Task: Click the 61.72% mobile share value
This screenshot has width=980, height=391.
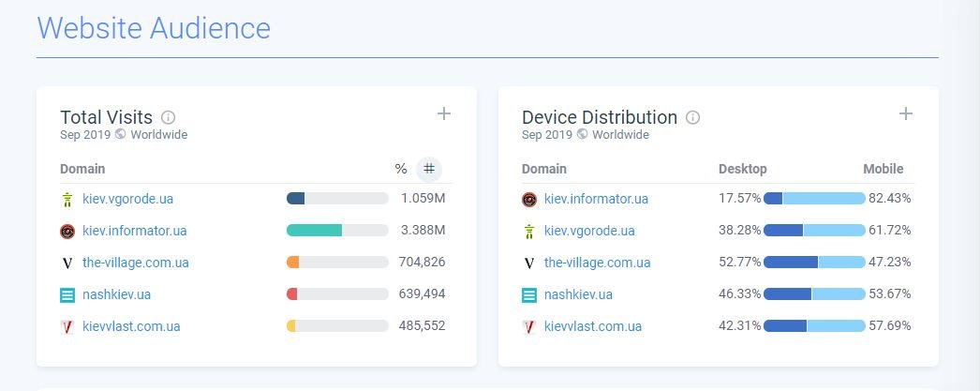Action: [x=890, y=231]
